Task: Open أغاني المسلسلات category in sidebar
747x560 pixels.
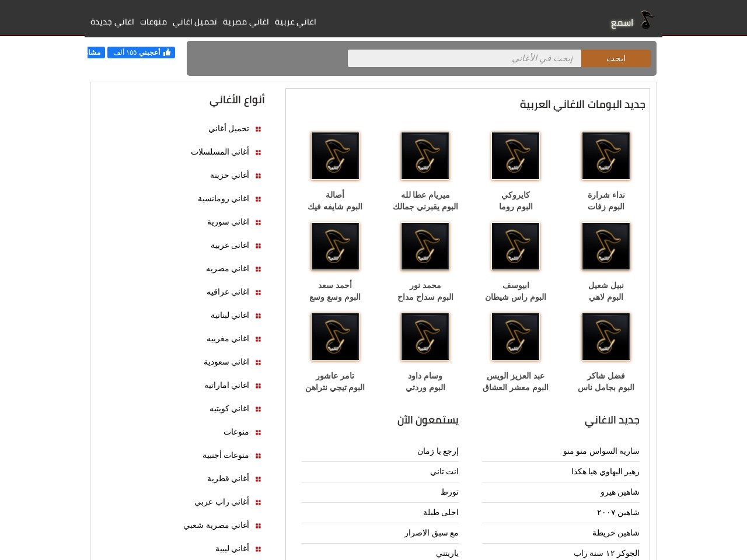Action: click(x=220, y=152)
